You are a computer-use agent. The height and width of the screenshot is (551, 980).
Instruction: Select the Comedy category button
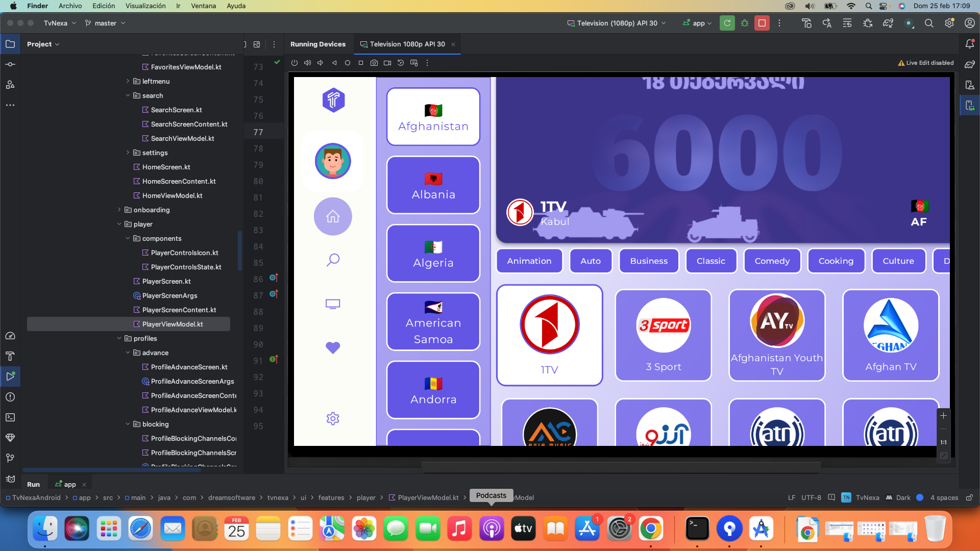tap(772, 261)
